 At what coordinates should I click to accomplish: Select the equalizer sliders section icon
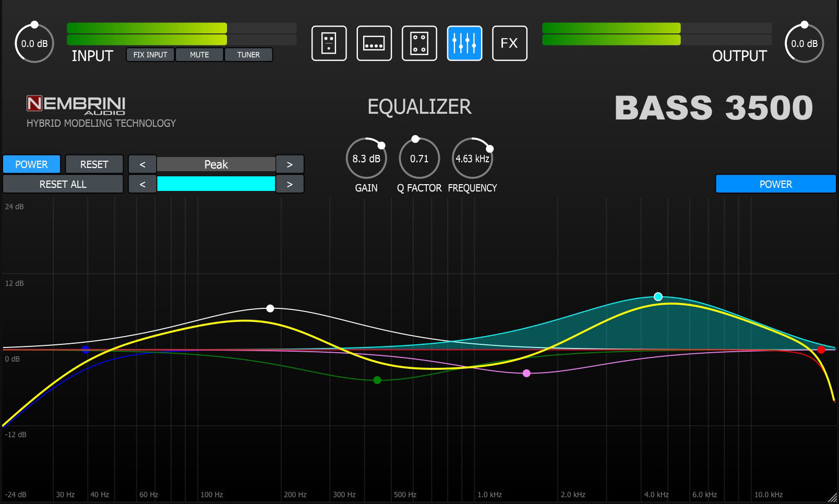(464, 43)
